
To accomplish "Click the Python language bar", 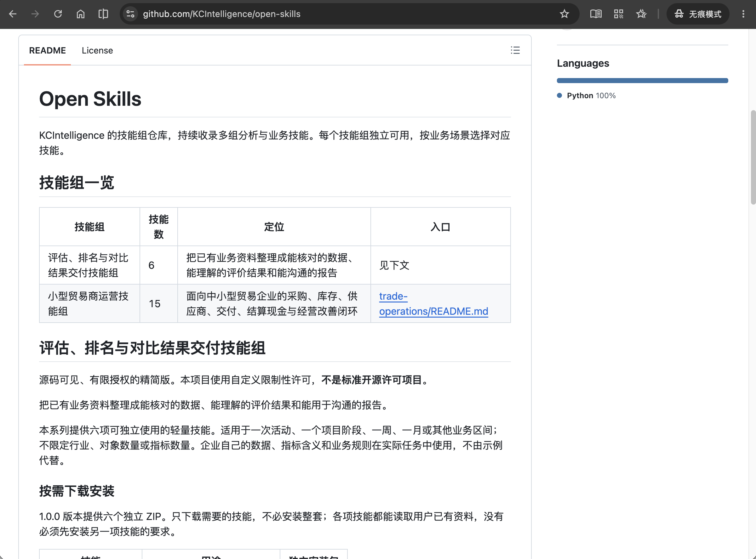I will [x=642, y=81].
